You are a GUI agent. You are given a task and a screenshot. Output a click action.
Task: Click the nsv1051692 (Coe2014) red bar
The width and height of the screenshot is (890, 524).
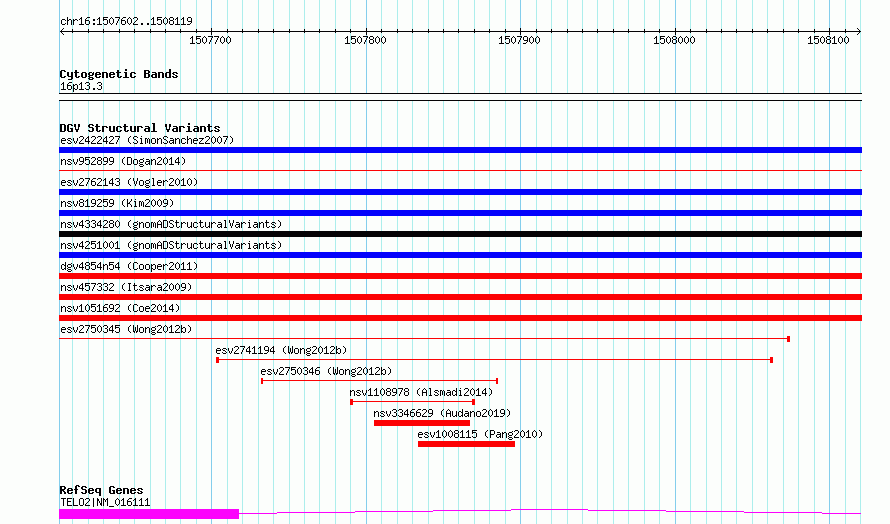pyautogui.click(x=460, y=318)
